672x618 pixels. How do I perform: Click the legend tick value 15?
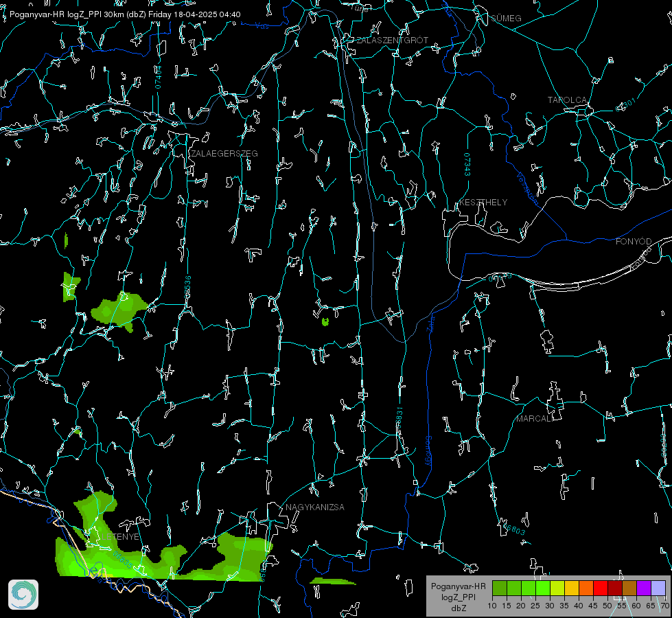507,606
